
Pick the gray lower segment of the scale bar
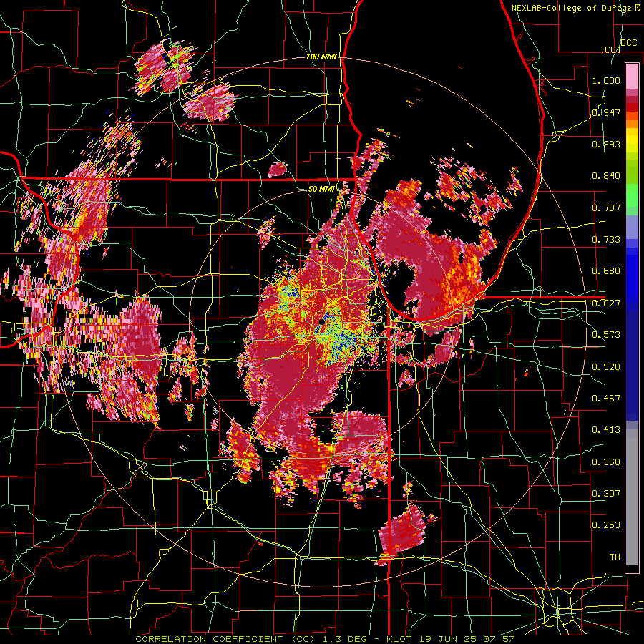(x=632, y=497)
